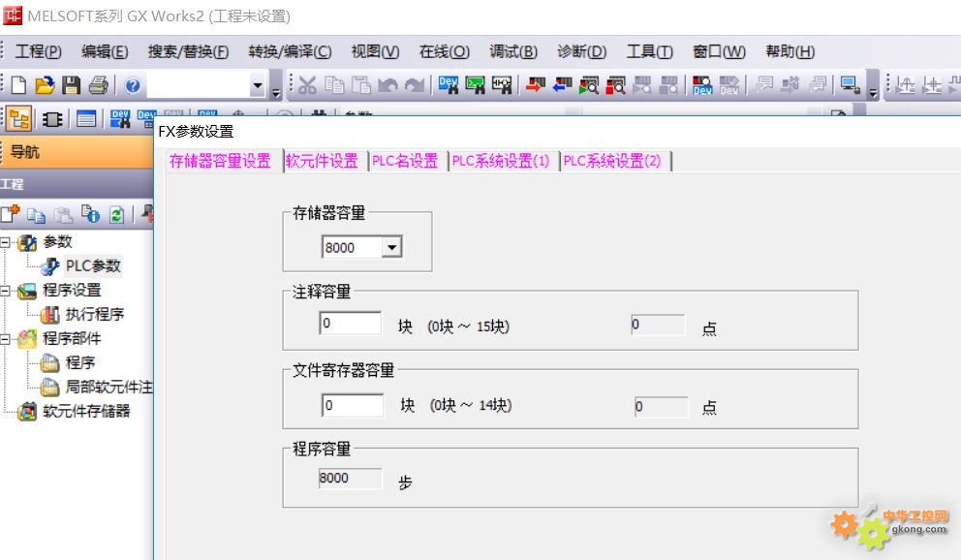961x560 pixels.
Task: Select the 参数 tree node label
Action: (57, 242)
